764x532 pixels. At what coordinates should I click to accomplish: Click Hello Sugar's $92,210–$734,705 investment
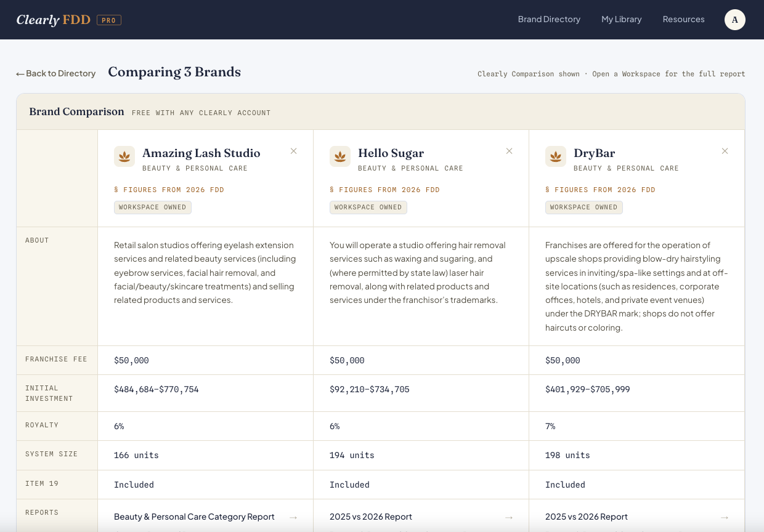pos(370,389)
